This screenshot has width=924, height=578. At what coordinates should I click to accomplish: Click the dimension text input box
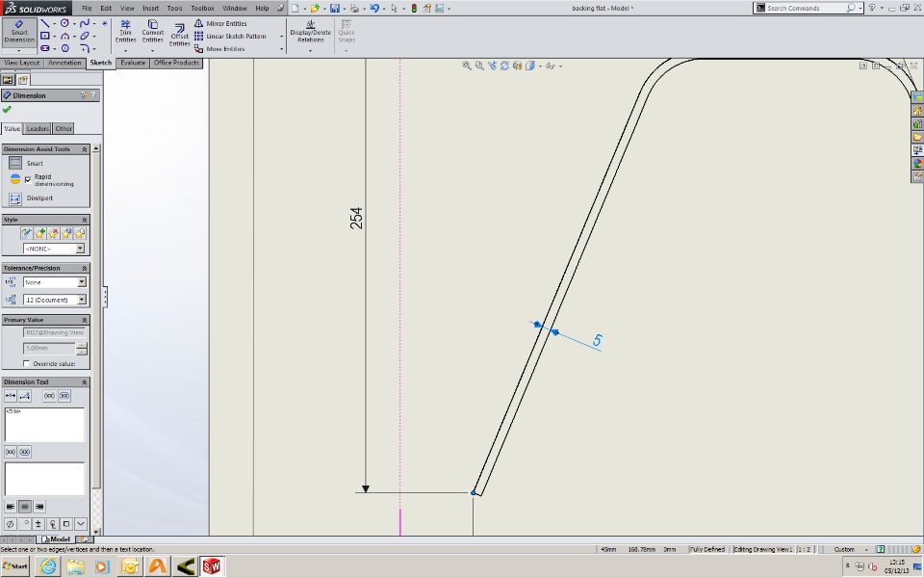click(45, 425)
